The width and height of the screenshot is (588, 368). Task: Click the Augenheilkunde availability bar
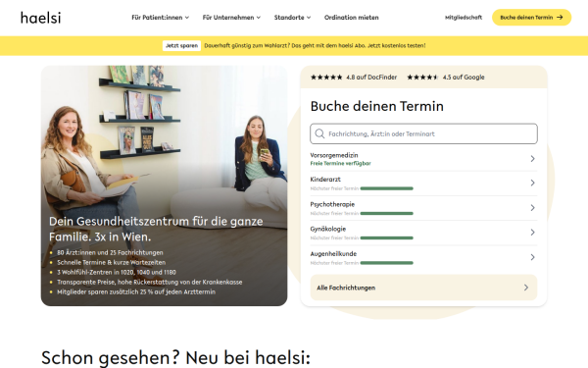(x=387, y=263)
